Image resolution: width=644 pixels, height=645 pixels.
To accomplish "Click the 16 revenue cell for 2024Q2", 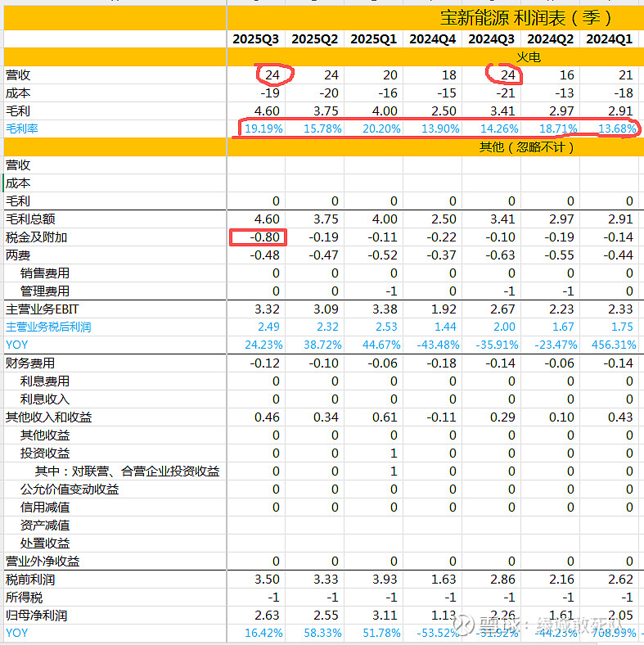I will (x=567, y=74).
